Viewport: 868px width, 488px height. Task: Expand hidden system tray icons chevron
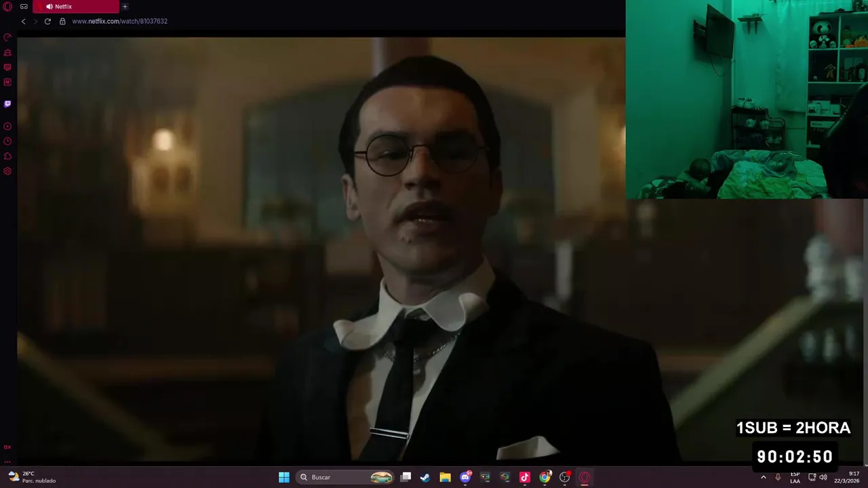764,477
